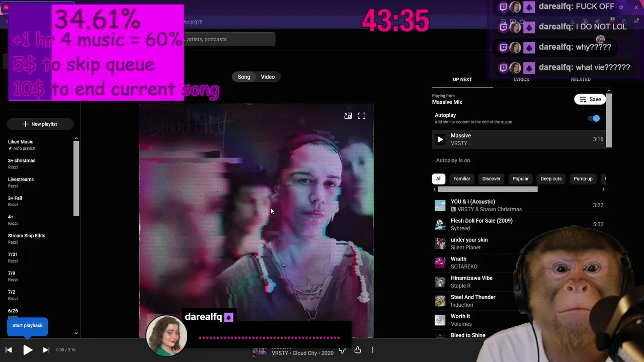Click the large Cloud City album artwork
The width and height of the screenshot is (644, 362).
256,221
